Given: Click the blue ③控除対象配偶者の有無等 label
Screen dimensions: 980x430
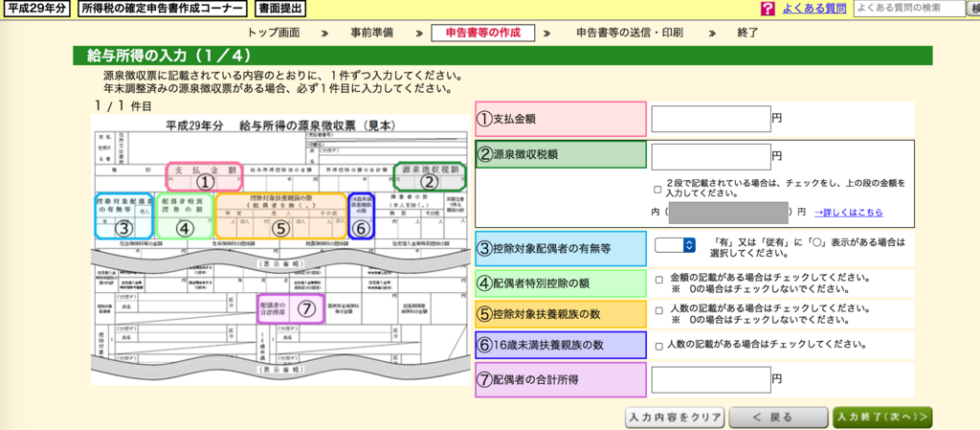Looking at the screenshot, I should pos(561,248).
